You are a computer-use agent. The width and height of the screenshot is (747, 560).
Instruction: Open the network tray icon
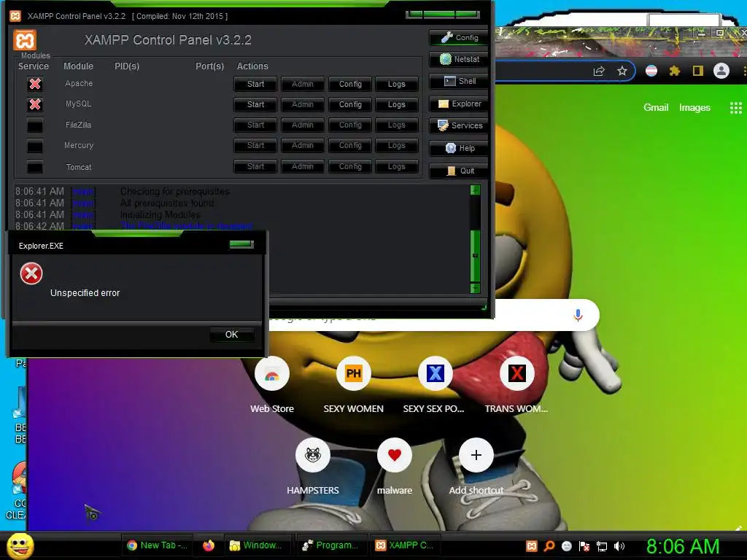click(x=602, y=547)
